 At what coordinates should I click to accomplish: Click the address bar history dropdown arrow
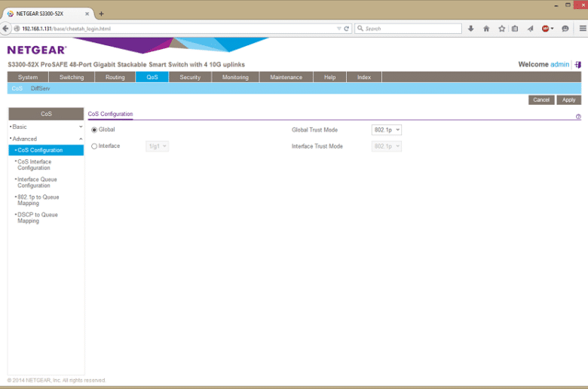point(339,29)
